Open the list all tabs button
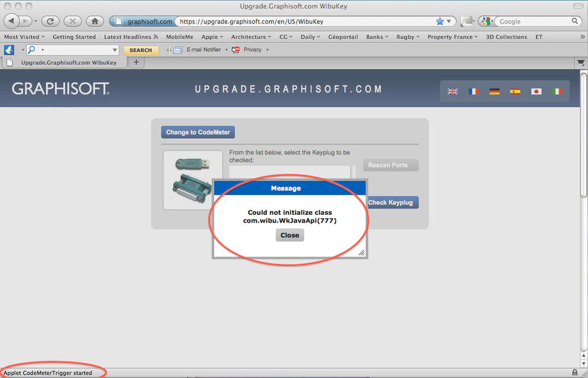Image resolution: width=588 pixels, height=378 pixels. 581,62
